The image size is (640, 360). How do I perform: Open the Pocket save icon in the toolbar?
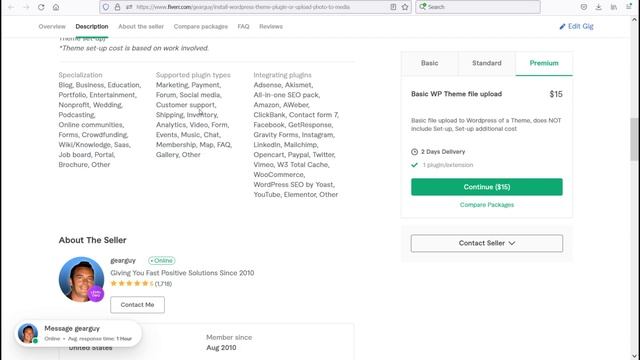pyautogui.click(x=584, y=7)
